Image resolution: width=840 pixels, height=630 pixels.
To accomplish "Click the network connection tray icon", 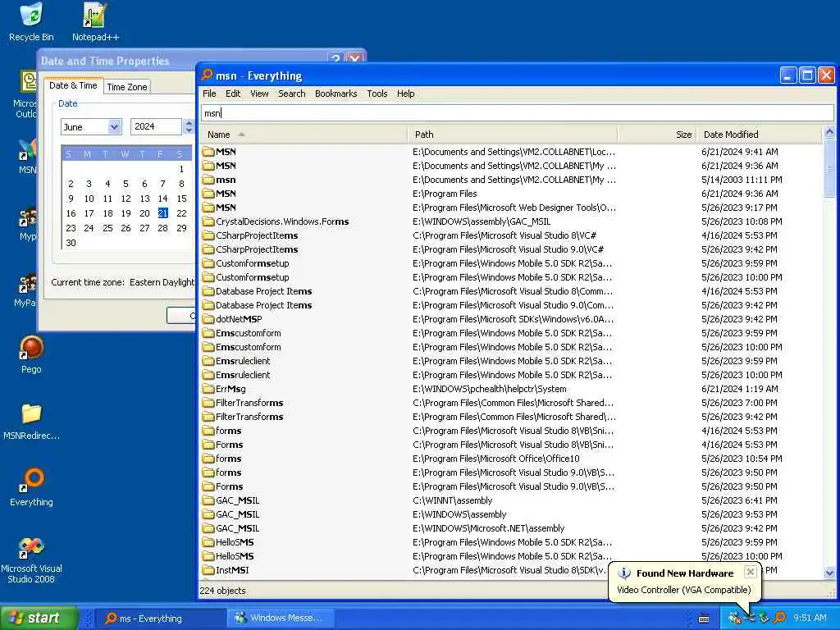I will point(750,618).
